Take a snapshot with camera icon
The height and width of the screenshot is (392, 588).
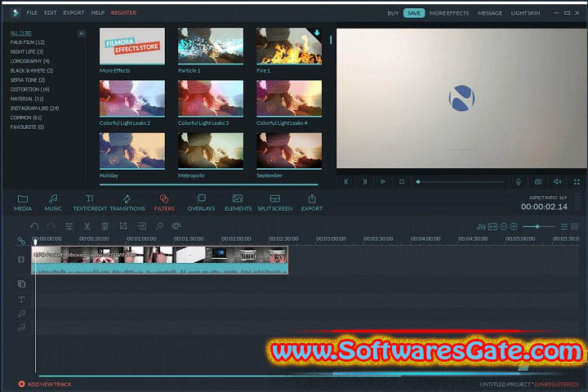coord(538,182)
